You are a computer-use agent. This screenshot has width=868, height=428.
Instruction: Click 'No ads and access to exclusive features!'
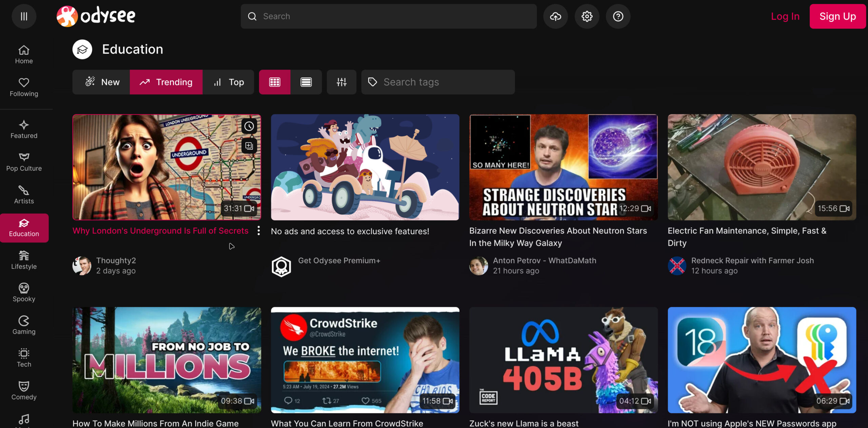pos(350,231)
